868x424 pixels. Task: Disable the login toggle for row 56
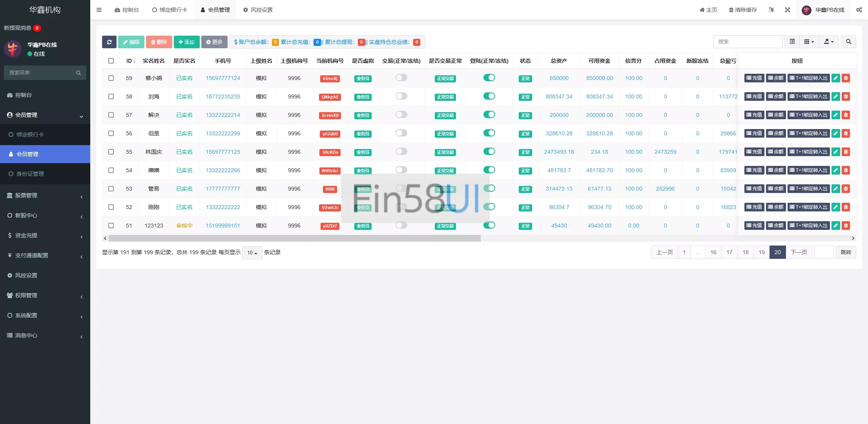tap(489, 133)
